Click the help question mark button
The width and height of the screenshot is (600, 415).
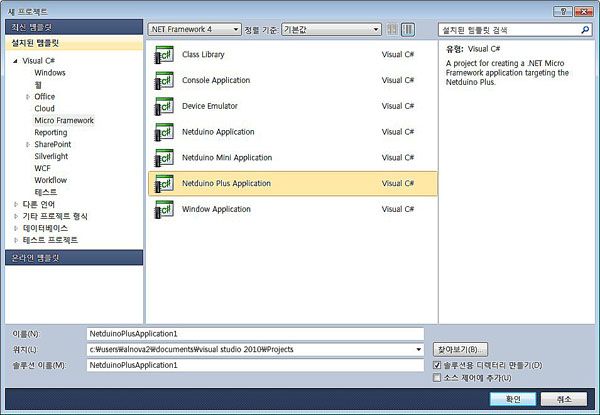click(x=562, y=11)
